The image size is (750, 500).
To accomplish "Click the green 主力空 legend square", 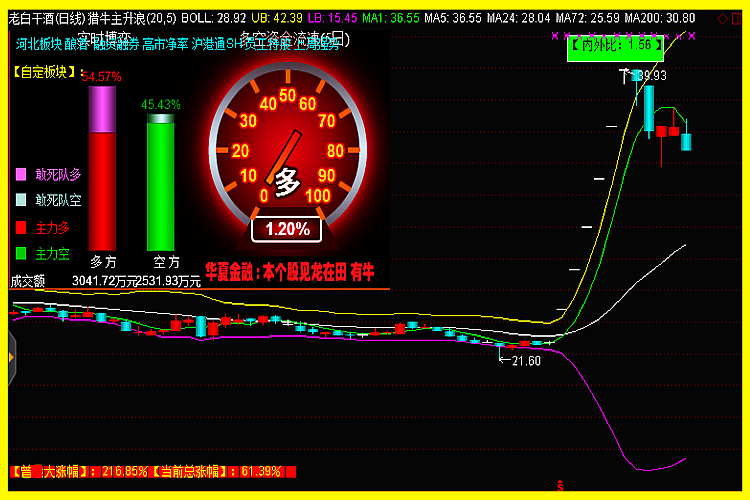I will pyautogui.click(x=21, y=254).
